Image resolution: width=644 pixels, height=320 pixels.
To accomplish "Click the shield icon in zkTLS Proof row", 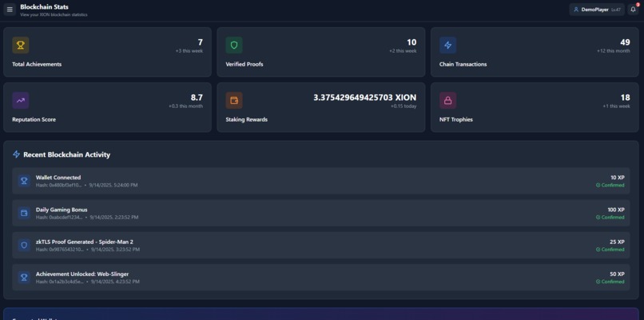I will (24, 245).
